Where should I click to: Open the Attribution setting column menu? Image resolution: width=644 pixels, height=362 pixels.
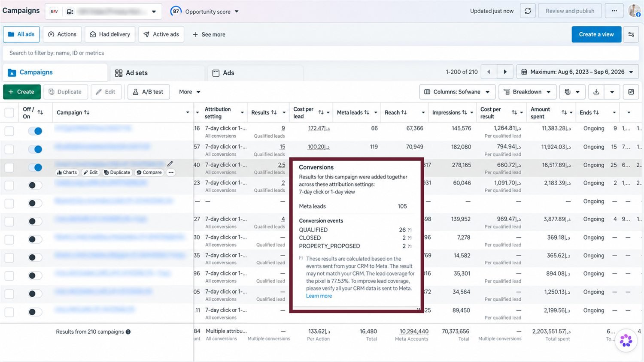[242, 112]
